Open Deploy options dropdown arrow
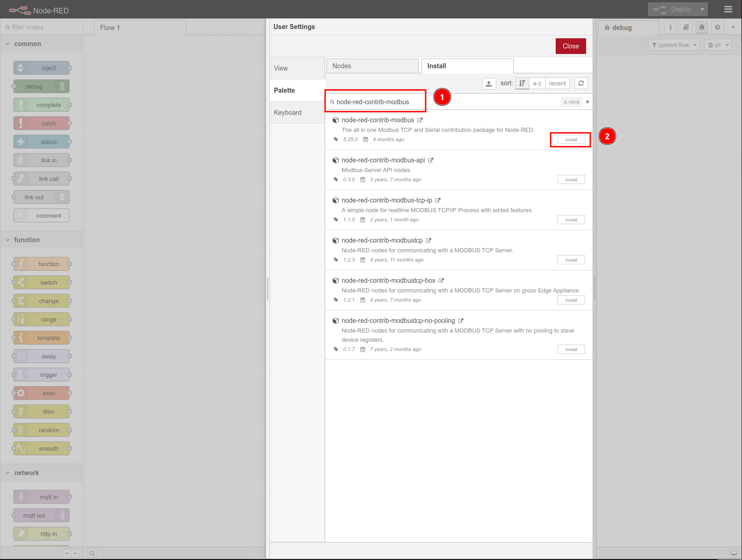The width and height of the screenshot is (742, 560). click(x=702, y=9)
